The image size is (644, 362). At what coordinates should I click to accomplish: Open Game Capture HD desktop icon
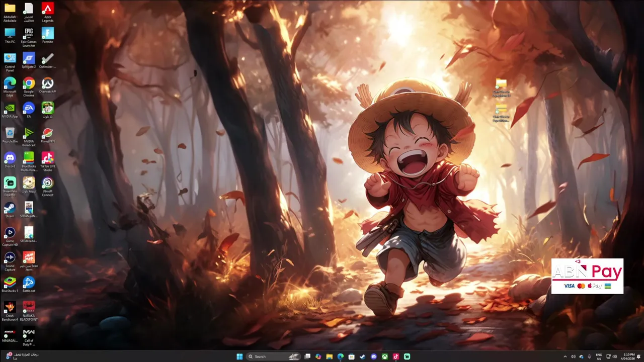[x=10, y=236]
